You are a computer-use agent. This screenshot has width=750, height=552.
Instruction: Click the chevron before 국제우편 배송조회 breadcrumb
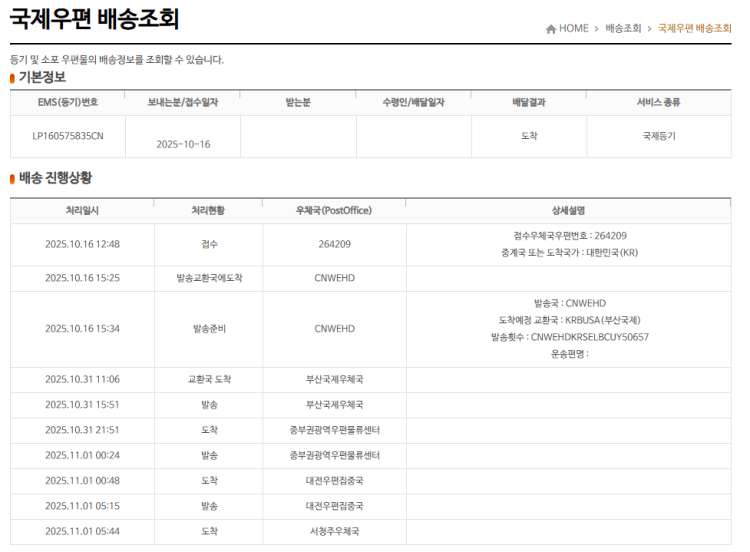pos(649,29)
